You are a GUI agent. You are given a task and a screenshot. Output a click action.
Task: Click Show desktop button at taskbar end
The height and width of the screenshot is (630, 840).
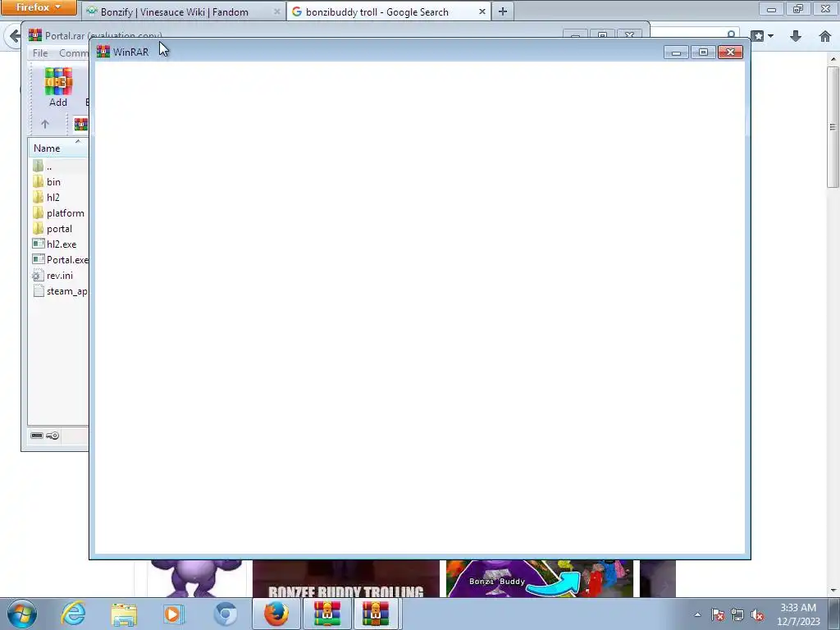(x=834, y=614)
